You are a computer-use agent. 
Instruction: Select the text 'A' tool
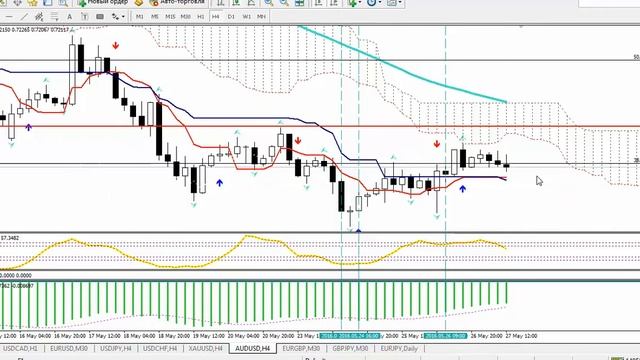pyautogui.click(x=69, y=16)
